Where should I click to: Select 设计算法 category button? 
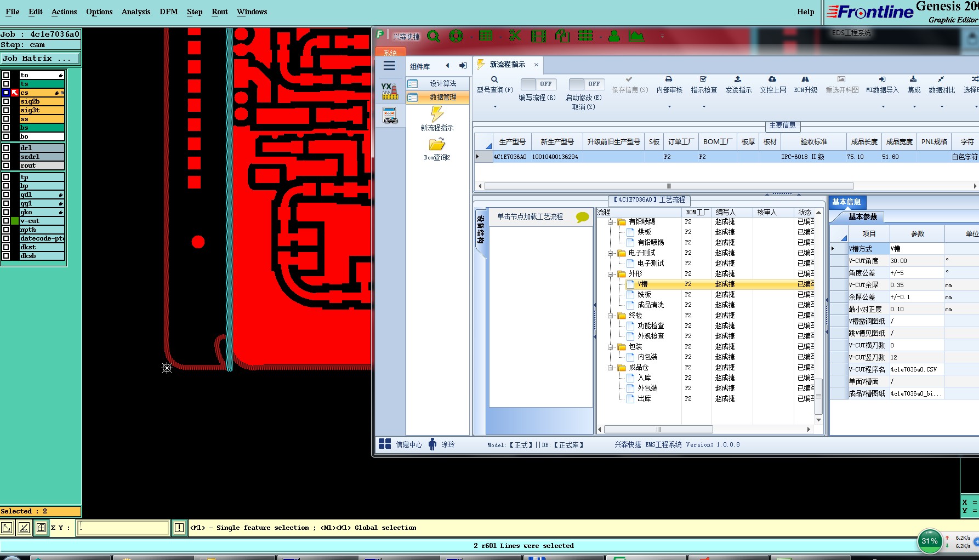(438, 83)
